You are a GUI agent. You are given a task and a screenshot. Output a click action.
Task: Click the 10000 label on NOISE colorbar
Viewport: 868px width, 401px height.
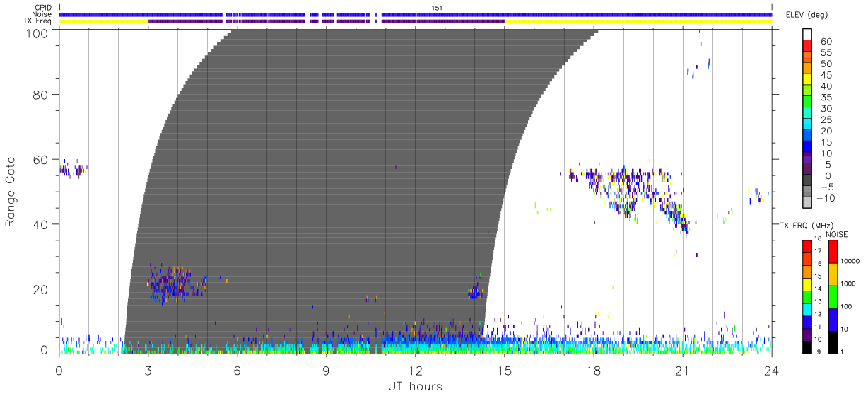tap(850, 262)
